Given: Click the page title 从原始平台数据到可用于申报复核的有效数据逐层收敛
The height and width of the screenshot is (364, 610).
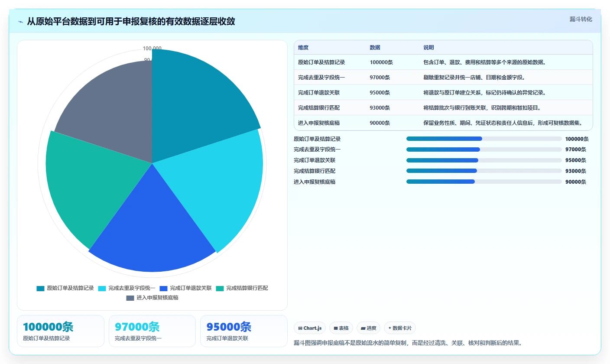Looking at the screenshot, I should coord(131,21).
